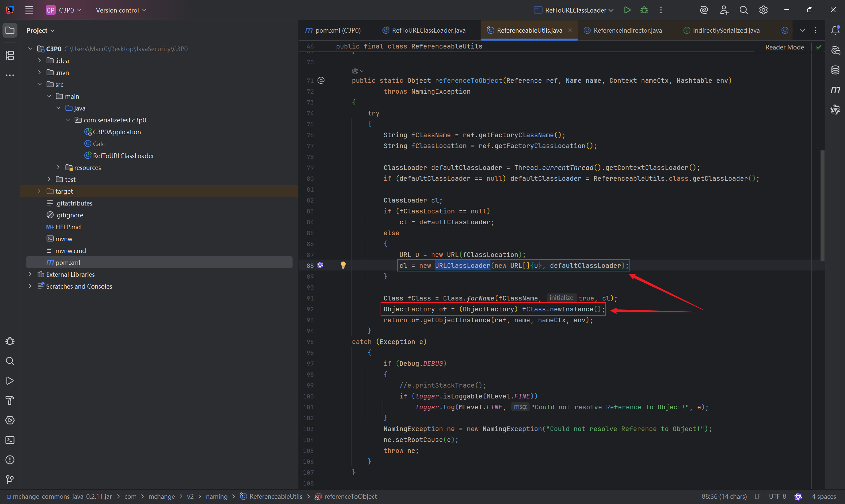This screenshot has height=504, width=845.
Task: Open the Terminal tool window
Action: pyautogui.click(x=10, y=440)
